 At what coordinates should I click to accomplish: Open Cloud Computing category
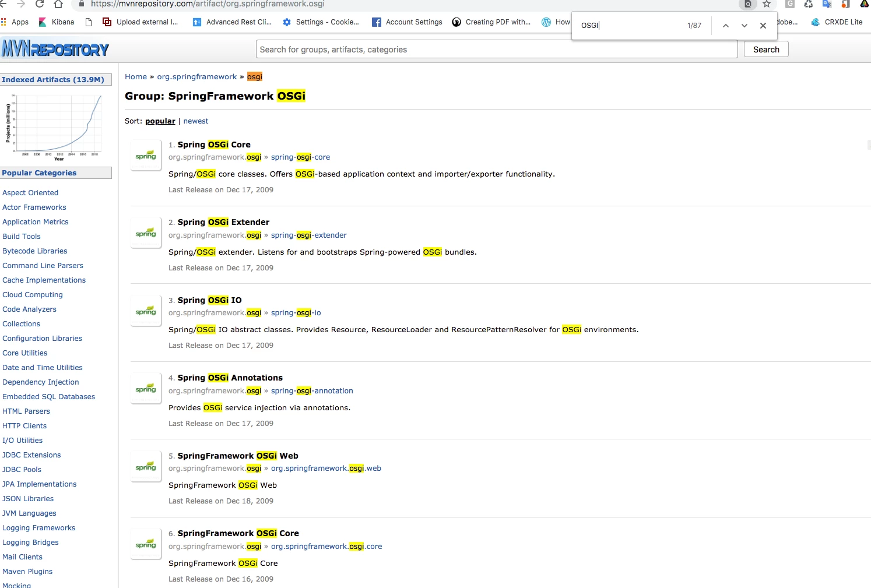(x=33, y=295)
